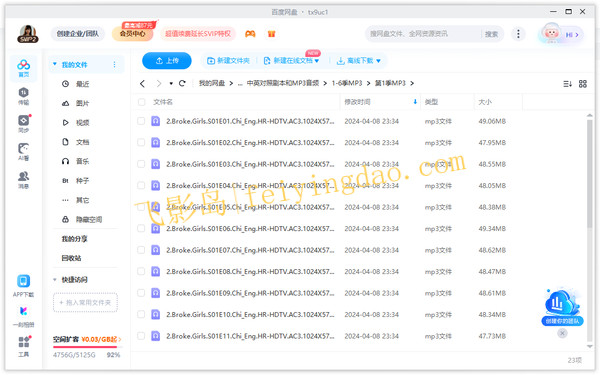Go back with the left arrow
Image resolution: width=600 pixels, height=375 pixels.
(x=142, y=83)
